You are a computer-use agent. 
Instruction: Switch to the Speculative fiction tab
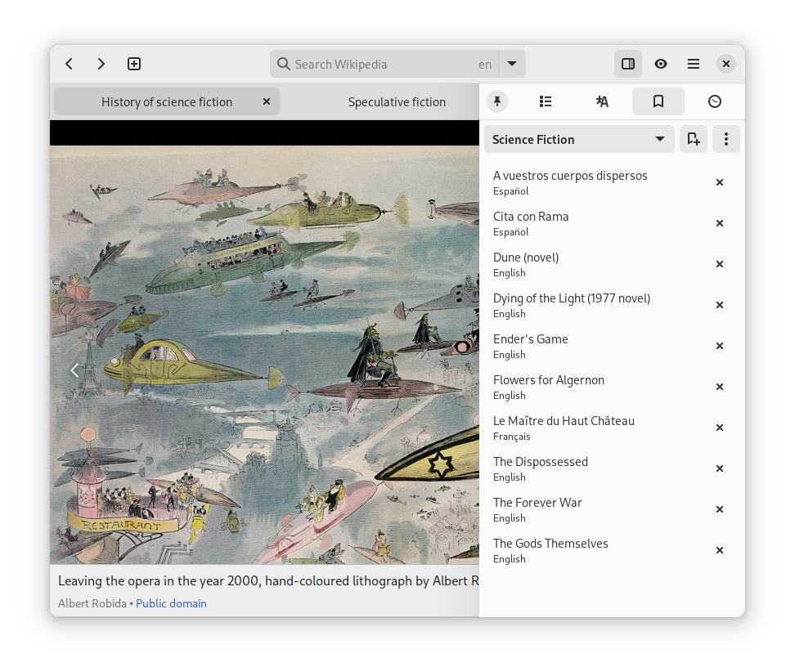point(397,102)
